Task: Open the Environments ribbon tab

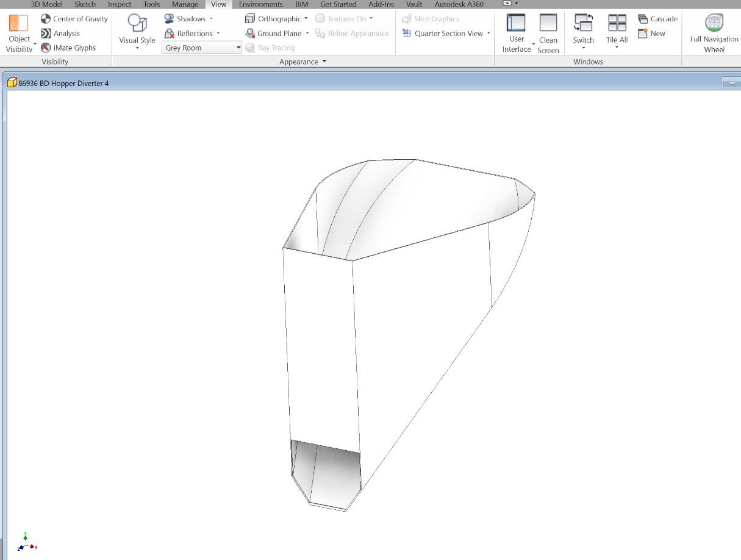Action: click(261, 4)
